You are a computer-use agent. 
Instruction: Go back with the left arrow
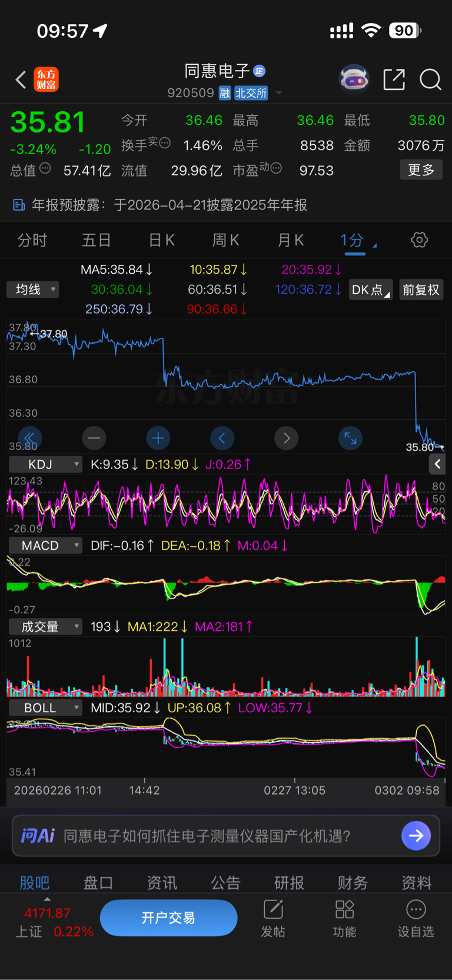click(x=21, y=79)
